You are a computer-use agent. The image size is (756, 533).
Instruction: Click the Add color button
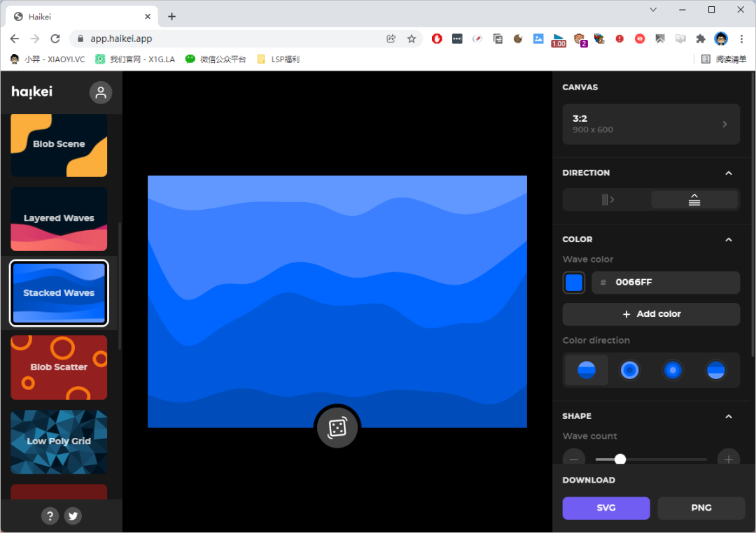click(x=651, y=314)
